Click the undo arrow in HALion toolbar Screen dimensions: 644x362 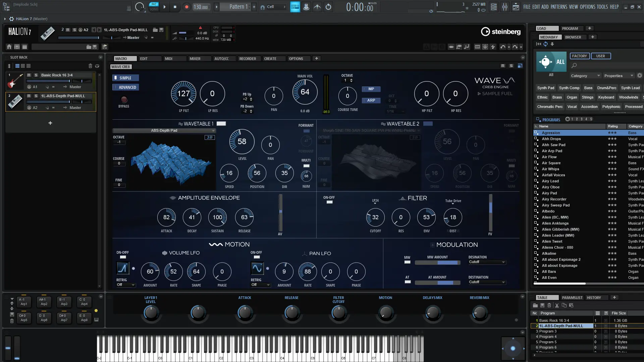click(x=502, y=47)
